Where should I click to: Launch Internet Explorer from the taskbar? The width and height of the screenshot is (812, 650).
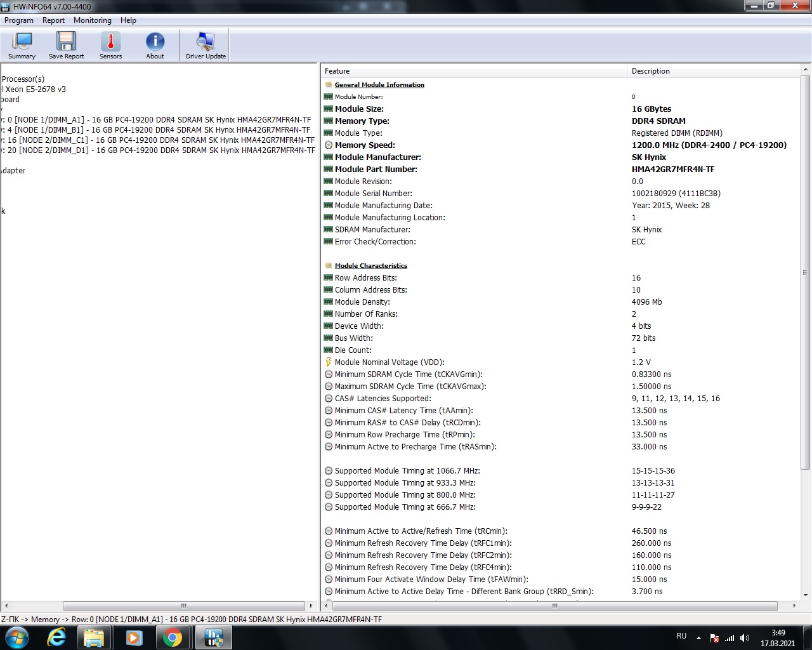click(56, 637)
